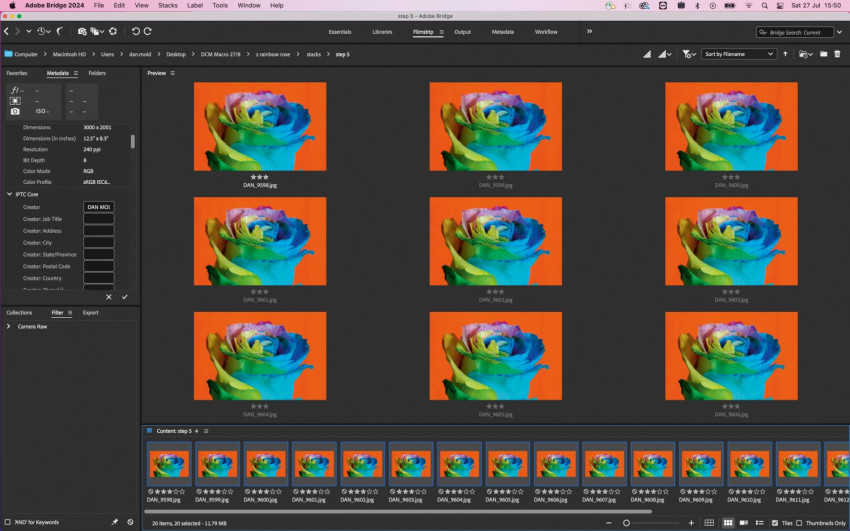Apply metadata changes with checkmark button
850x531 pixels.
pyautogui.click(x=125, y=297)
